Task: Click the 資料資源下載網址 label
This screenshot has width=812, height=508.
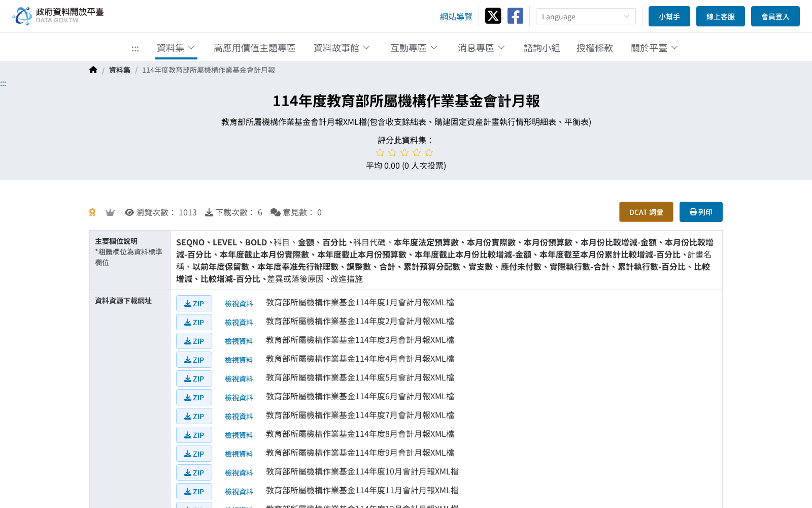Action: [x=123, y=301]
